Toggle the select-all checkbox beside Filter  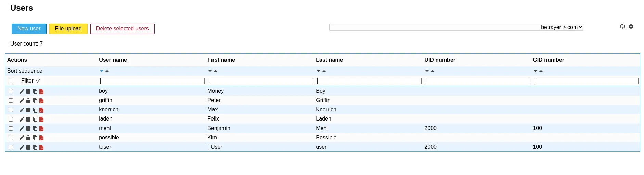pyautogui.click(x=11, y=81)
